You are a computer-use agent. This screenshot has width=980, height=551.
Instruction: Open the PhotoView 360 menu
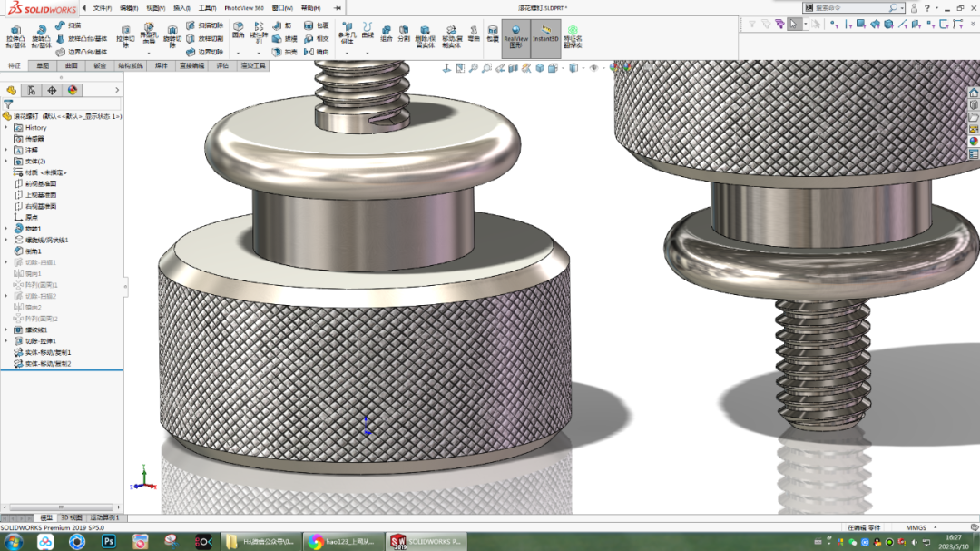tap(244, 8)
